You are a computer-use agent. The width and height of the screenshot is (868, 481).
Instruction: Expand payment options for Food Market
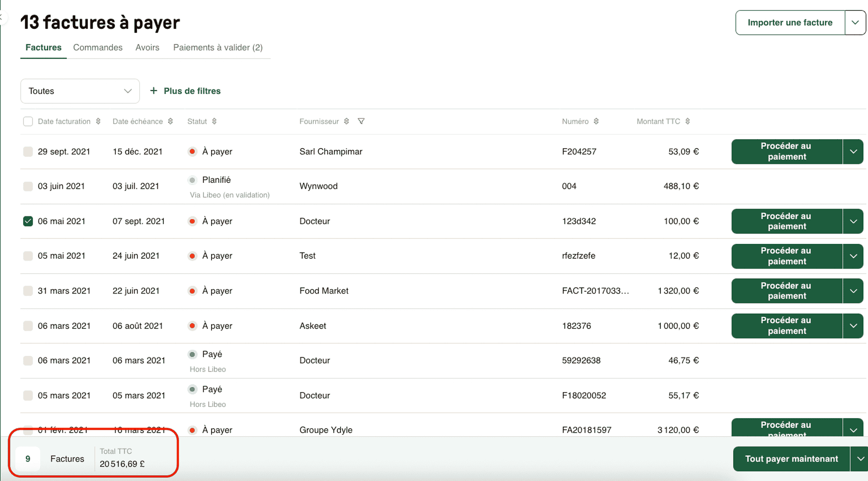tap(853, 291)
